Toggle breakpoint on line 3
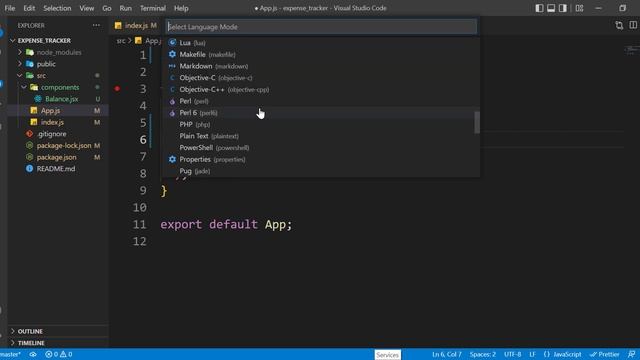Viewport: 640px width, 360px height. coord(118,89)
